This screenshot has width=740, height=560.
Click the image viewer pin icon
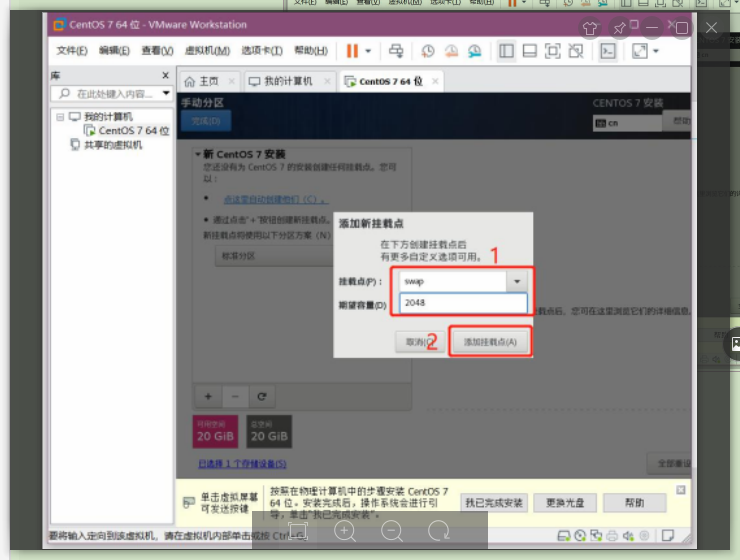point(619,28)
